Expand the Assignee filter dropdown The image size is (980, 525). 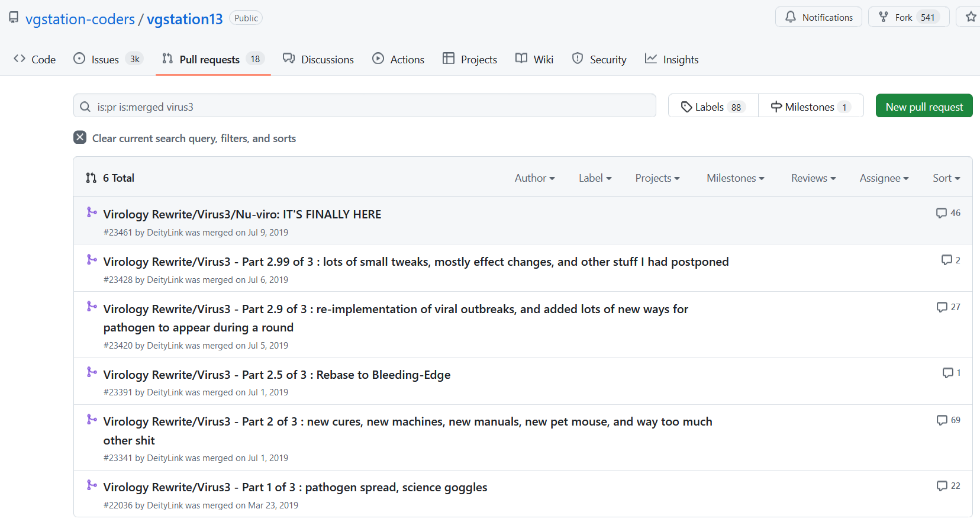click(884, 178)
